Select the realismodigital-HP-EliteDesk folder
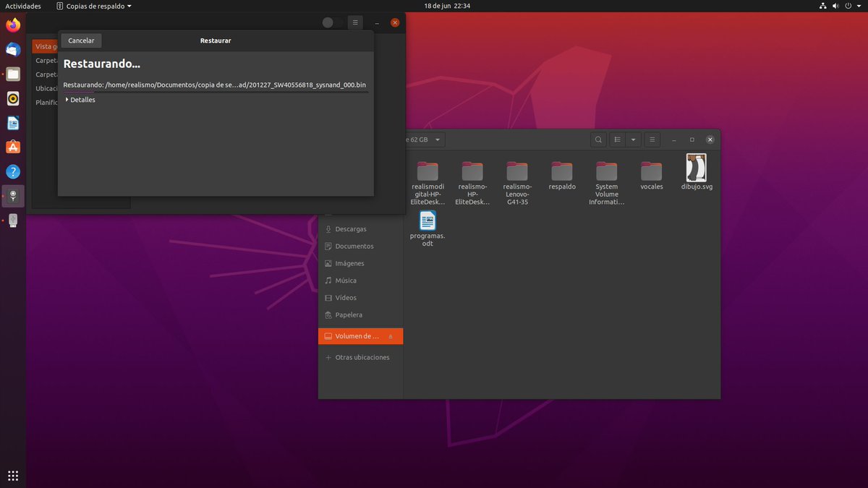 point(427,183)
